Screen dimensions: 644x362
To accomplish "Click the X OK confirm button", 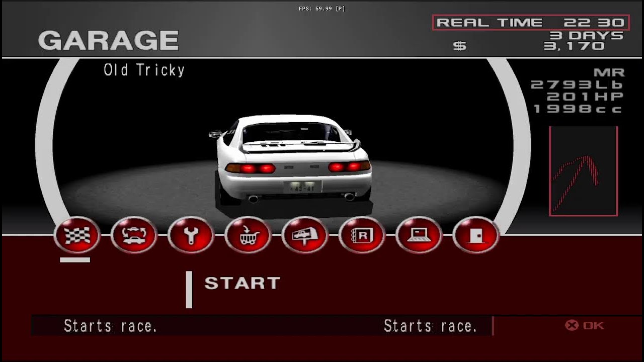I will [584, 325].
